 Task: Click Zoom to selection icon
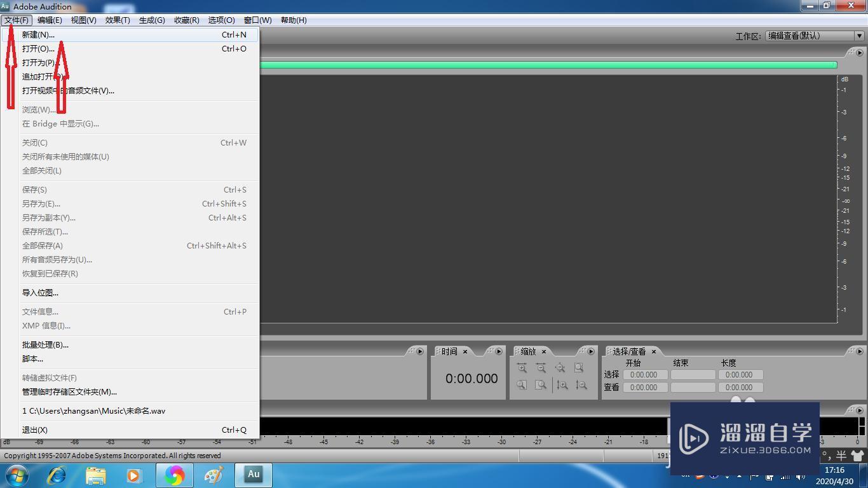coord(579,368)
